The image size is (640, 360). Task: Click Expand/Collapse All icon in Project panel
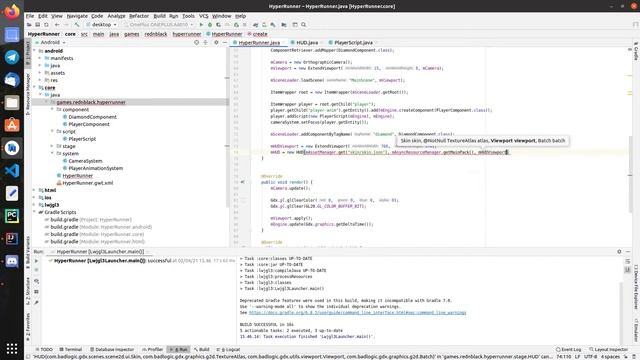205,42
